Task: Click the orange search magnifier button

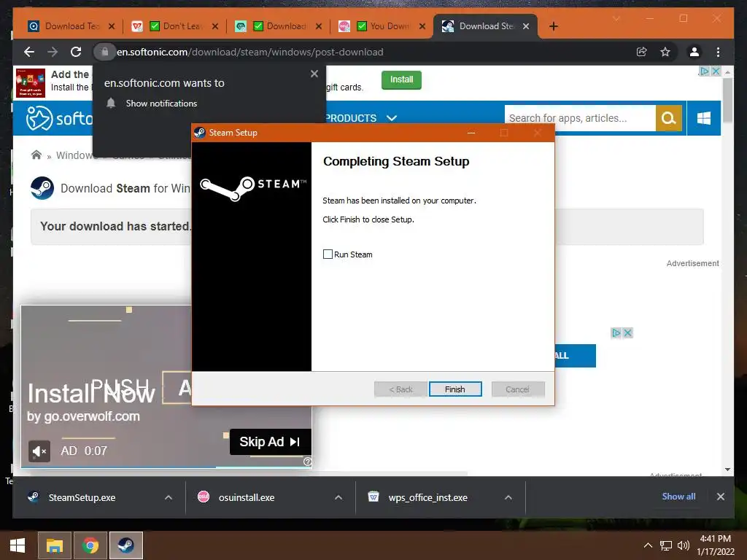Action: point(668,117)
